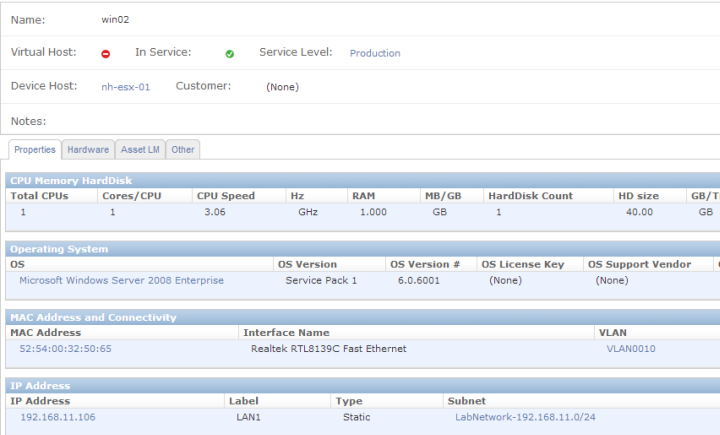Click the red Virtual Host status icon
720x435 pixels.
tap(106, 54)
